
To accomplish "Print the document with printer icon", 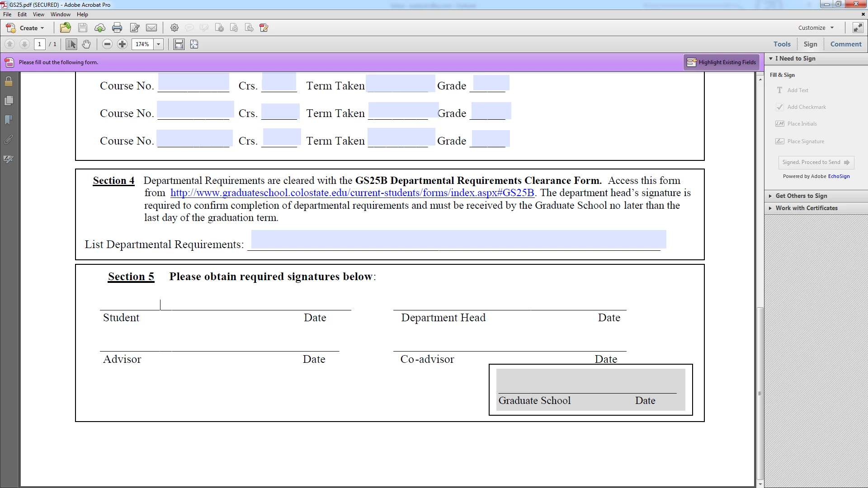I will (x=117, y=28).
